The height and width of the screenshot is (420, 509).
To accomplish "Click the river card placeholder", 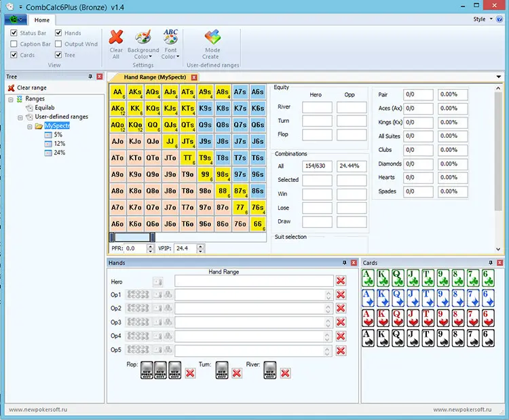I will click(270, 370).
